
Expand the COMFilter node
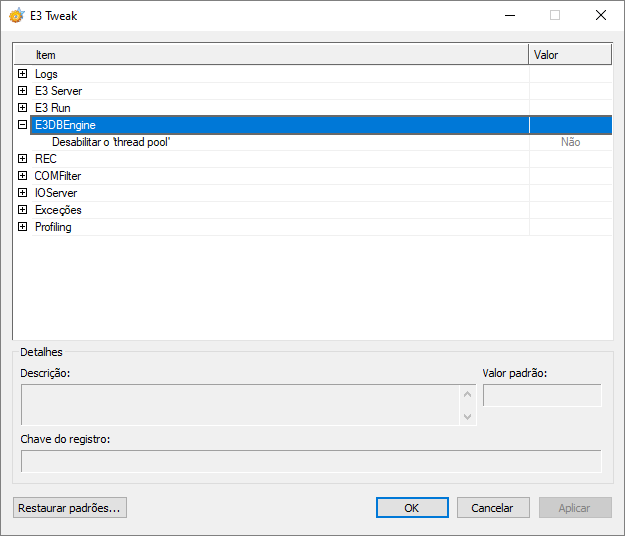(22, 176)
